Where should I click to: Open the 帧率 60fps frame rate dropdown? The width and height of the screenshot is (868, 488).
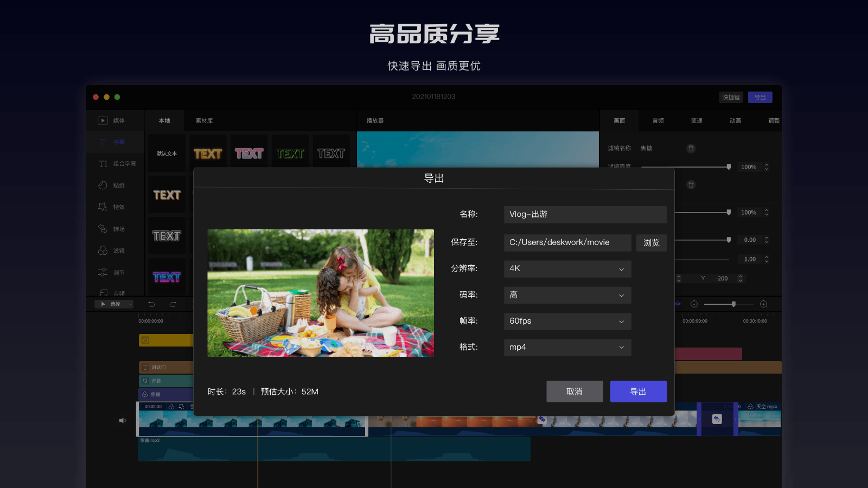pyautogui.click(x=567, y=321)
